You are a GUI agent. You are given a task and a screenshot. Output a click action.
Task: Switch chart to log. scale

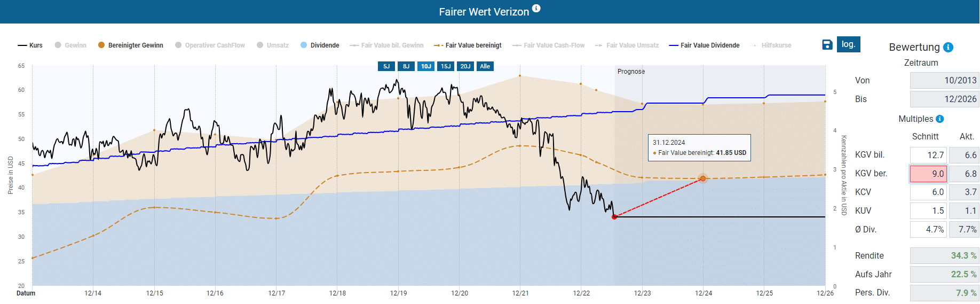[x=848, y=44]
